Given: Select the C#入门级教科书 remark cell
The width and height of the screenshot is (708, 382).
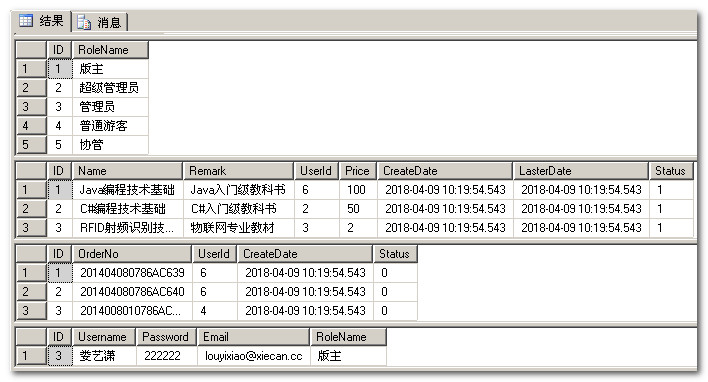Looking at the screenshot, I should click(239, 209).
